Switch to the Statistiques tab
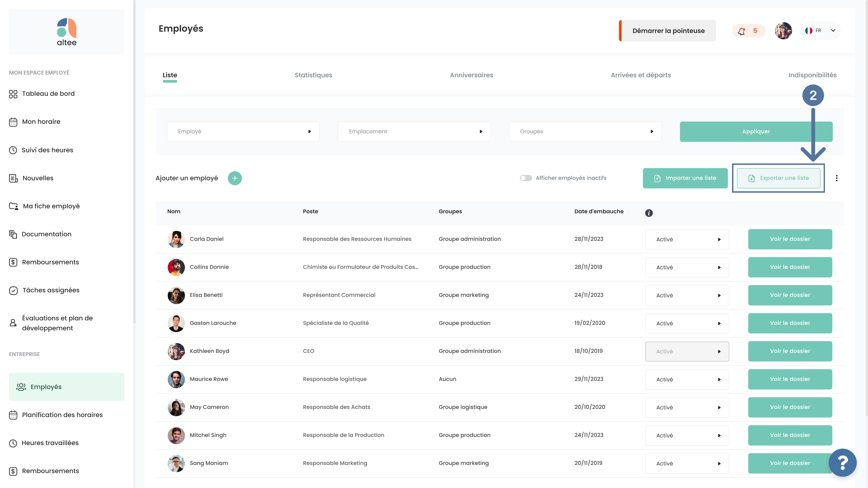Viewport: 868px width, 488px height. [x=313, y=75]
